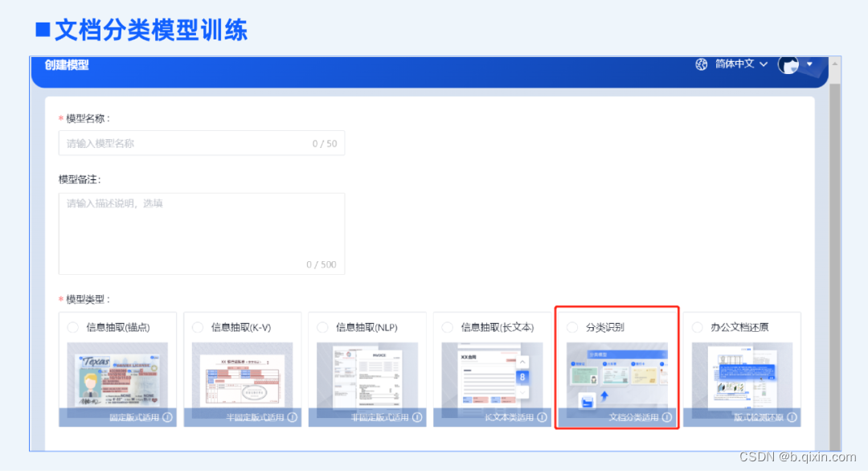Click the 0 / 500 character counter
868x471 pixels.
point(321,264)
